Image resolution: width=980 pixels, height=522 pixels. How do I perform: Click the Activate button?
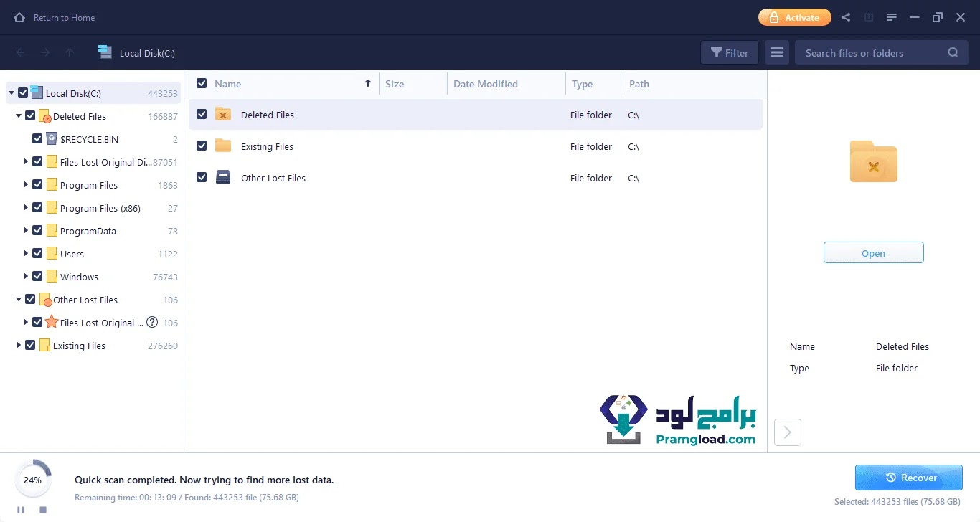[794, 17]
